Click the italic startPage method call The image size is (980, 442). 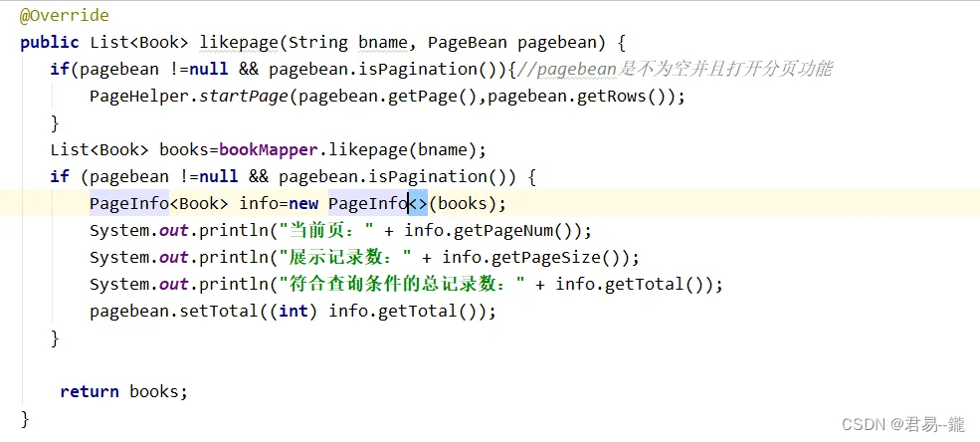244,97
